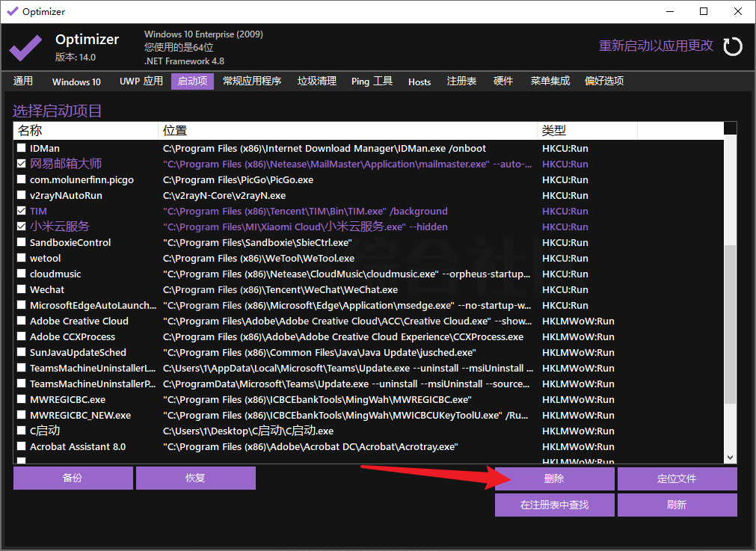Open the 硬件 tab

point(503,81)
